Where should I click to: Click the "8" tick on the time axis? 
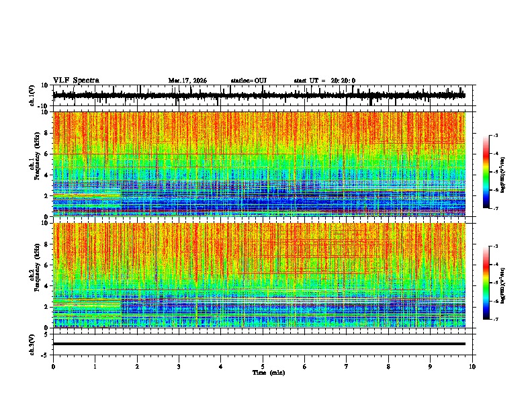(x=388, y=367)
